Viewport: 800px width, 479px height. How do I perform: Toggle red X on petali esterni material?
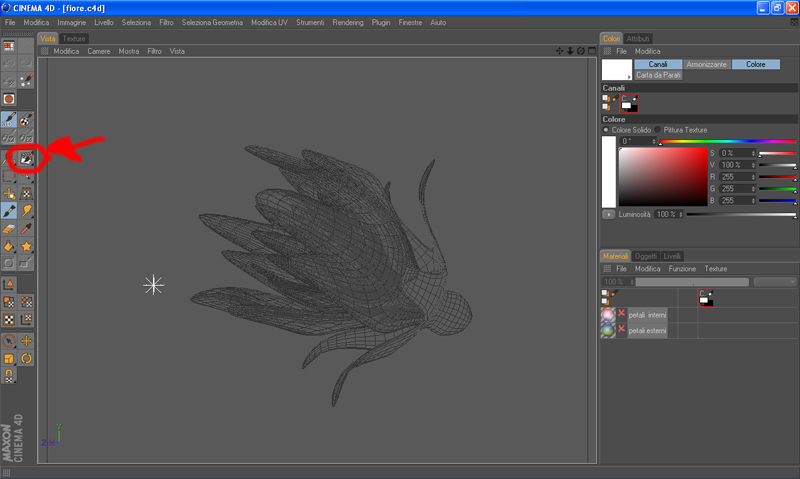pyautogui.click(x=621, y=330)
